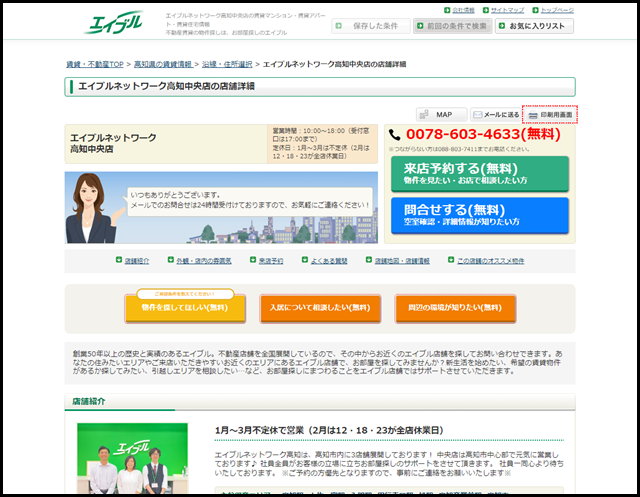The width and height of the screenshot is (640, 497).
Task: Open 賃貸・不動産TOP breadcrumb link
Action: click(x=95, y=64)
